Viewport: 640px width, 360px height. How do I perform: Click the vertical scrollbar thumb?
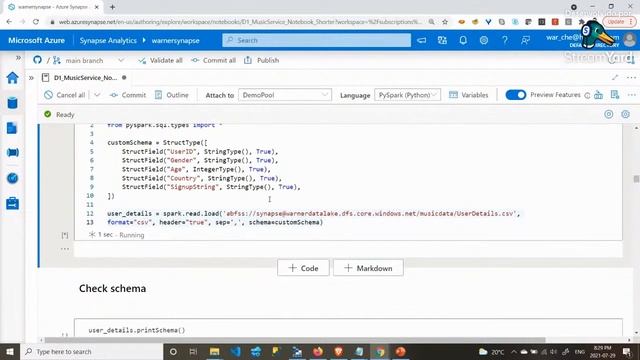[636, 179]
